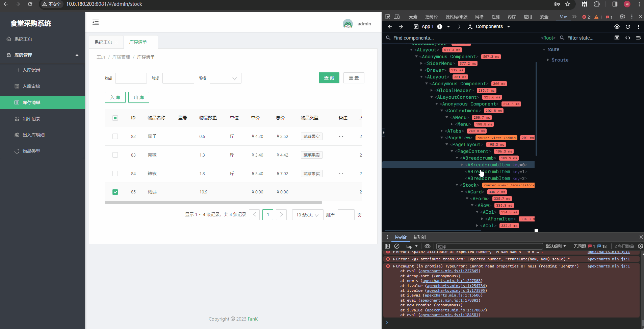This screenshot has width=644, height=329.
Task: Toggle device toolbar icon in DevTools
Action: point(397,17)
